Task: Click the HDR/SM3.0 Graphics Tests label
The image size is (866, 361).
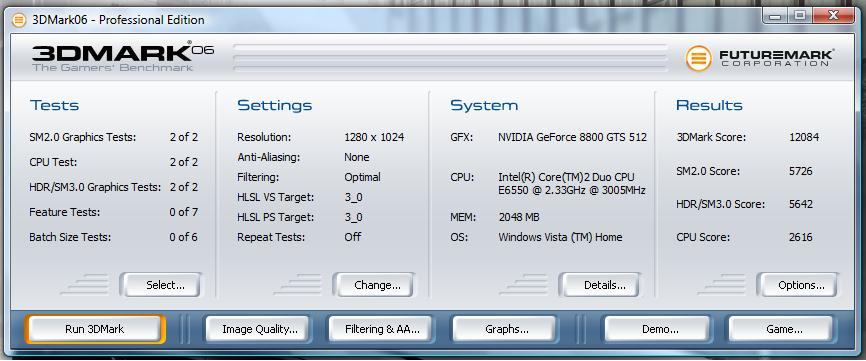Action: [x=96, y=187]
